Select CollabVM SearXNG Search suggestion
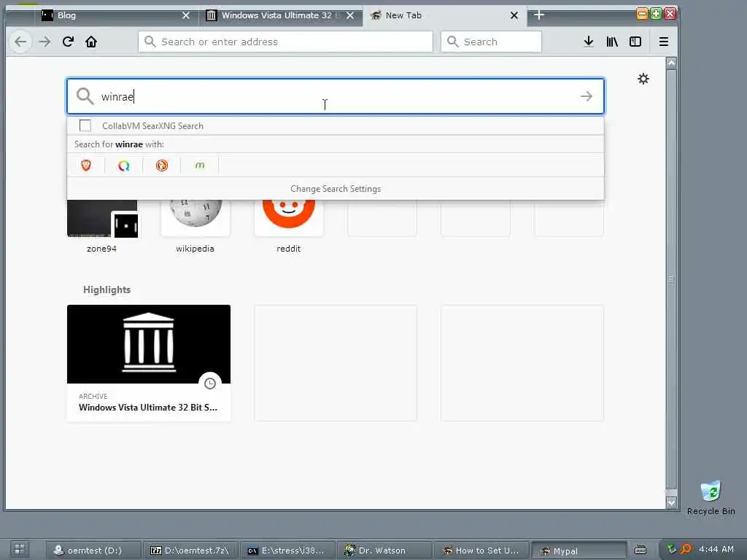The image size is (747, 560). pyautogui.click(x=336, y=125)
